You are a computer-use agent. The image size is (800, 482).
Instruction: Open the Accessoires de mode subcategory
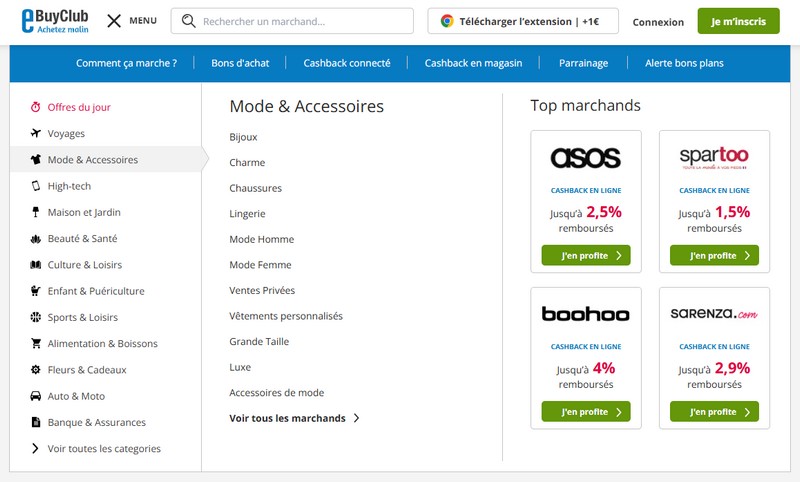click(x=277, y=393)
